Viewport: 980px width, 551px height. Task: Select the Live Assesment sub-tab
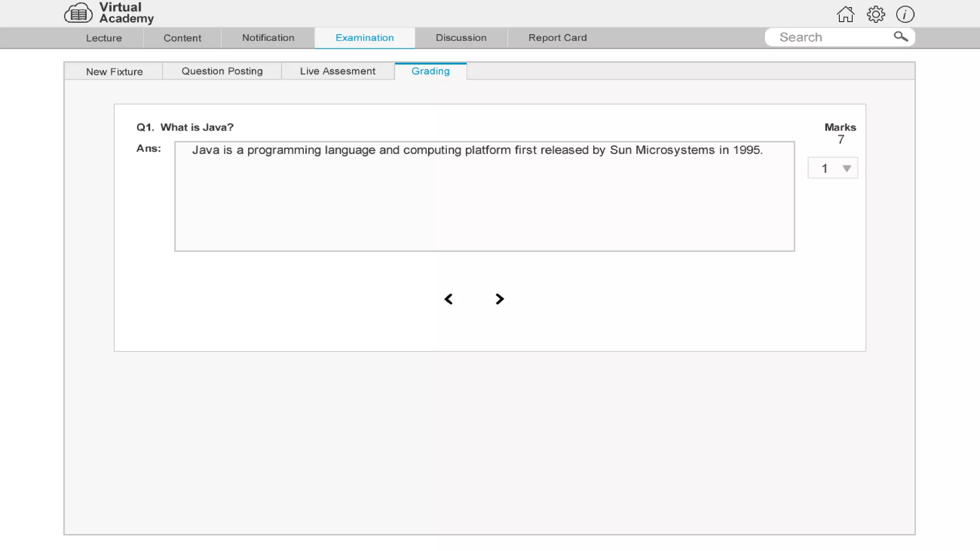click(338, 71)
